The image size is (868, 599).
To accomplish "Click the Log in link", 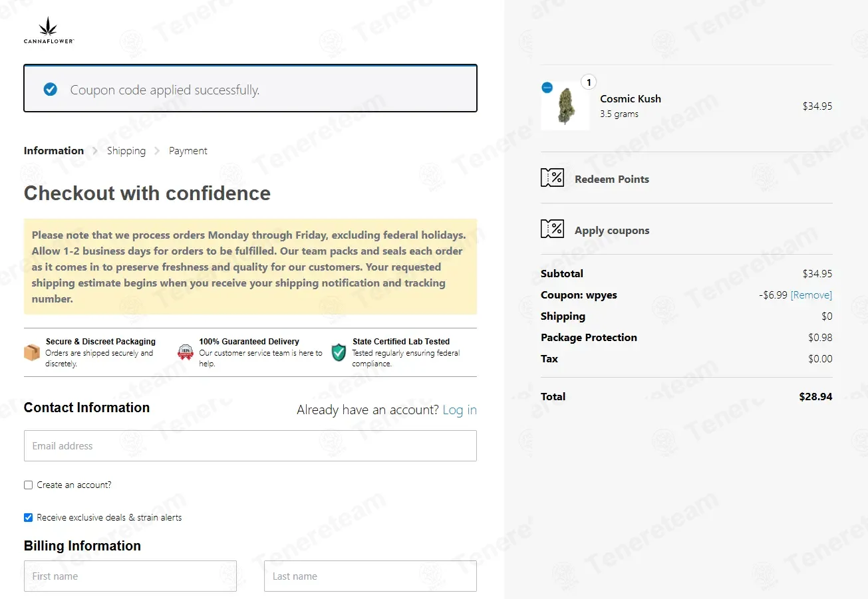I will click(460, 410).
